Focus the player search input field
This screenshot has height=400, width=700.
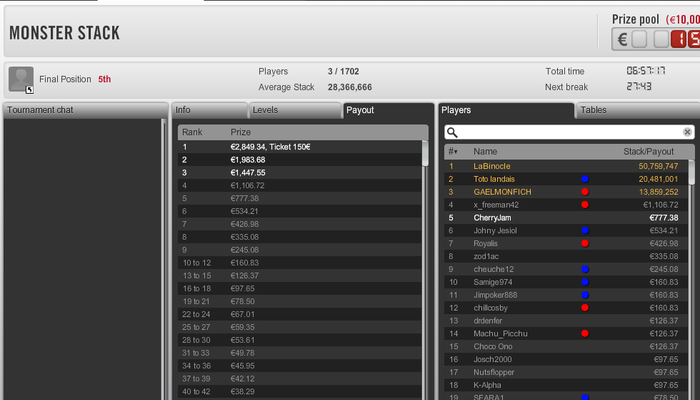570,132
